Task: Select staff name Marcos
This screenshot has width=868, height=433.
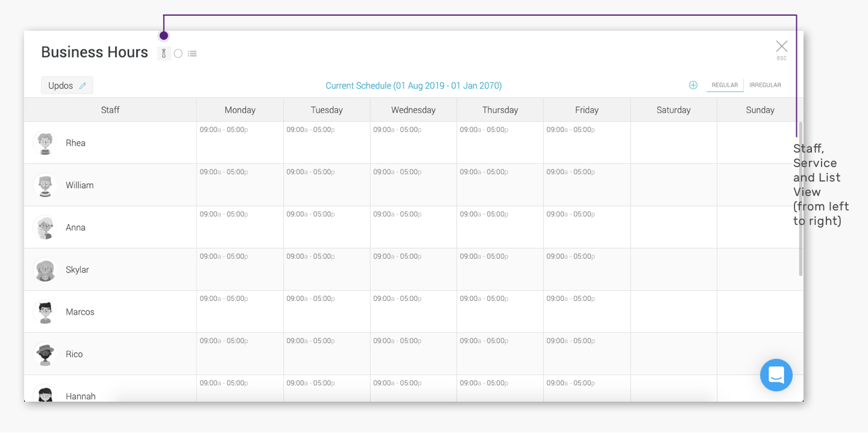Action: click(x=80, y=312)
